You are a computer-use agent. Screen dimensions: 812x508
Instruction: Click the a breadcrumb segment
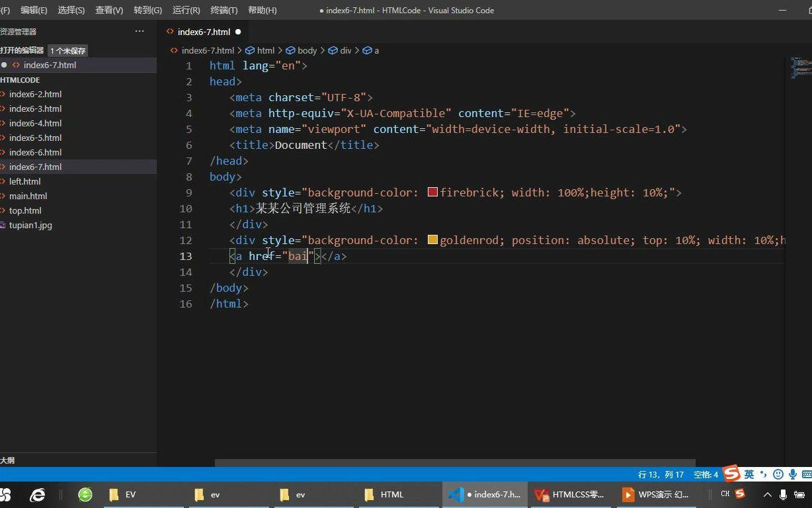377,50
